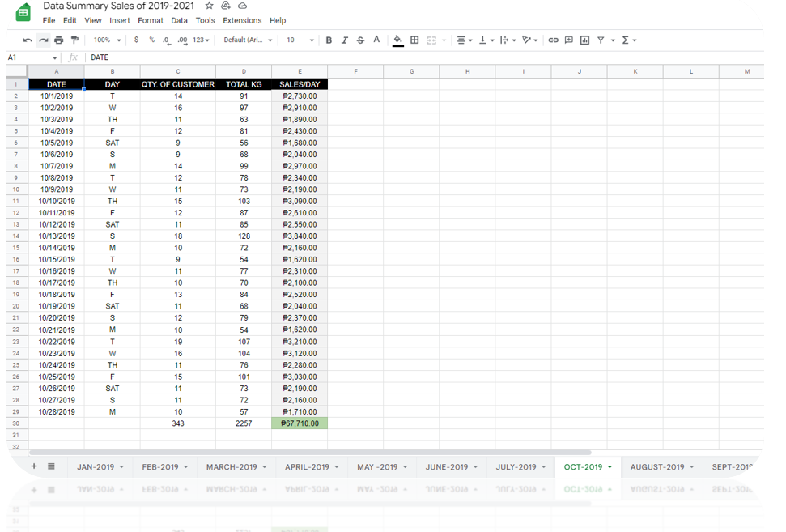Open the font size dropdown
Viewport: 786px width, 532px height.
point(300,40)
